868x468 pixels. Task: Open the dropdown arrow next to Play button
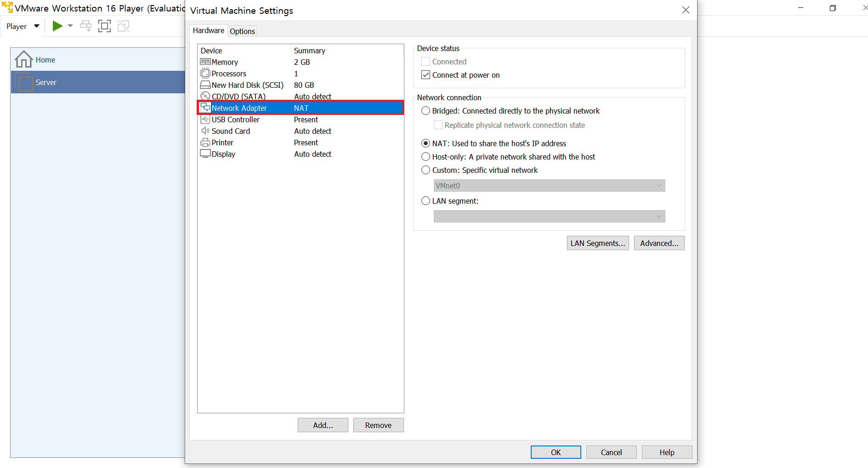70,26
